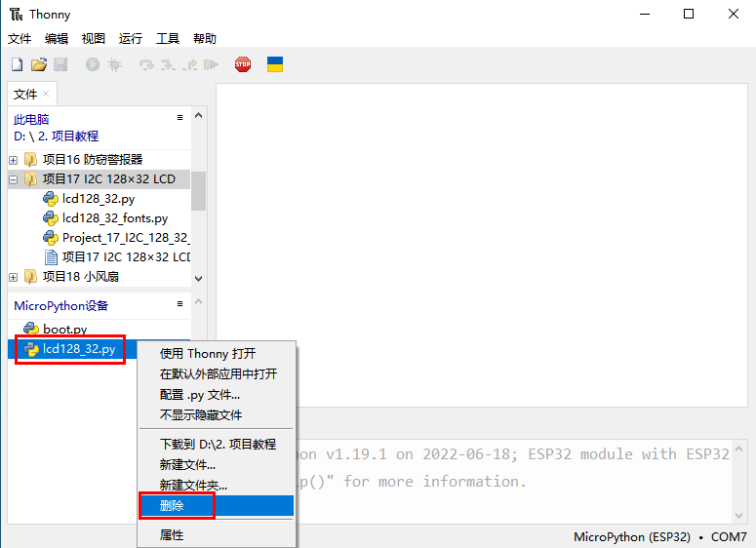Image resolution: width=756 pixels, height=548 pixels.
Task: Run current script with green play icon
Action: tap(93, 65)
